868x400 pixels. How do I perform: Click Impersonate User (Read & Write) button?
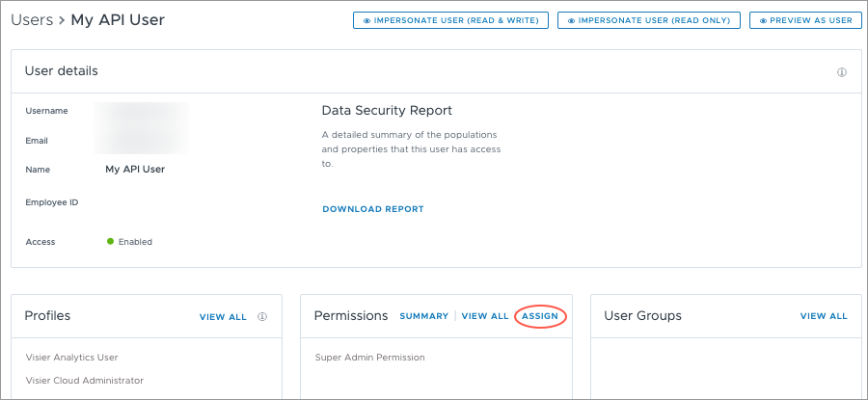(451, 20)
